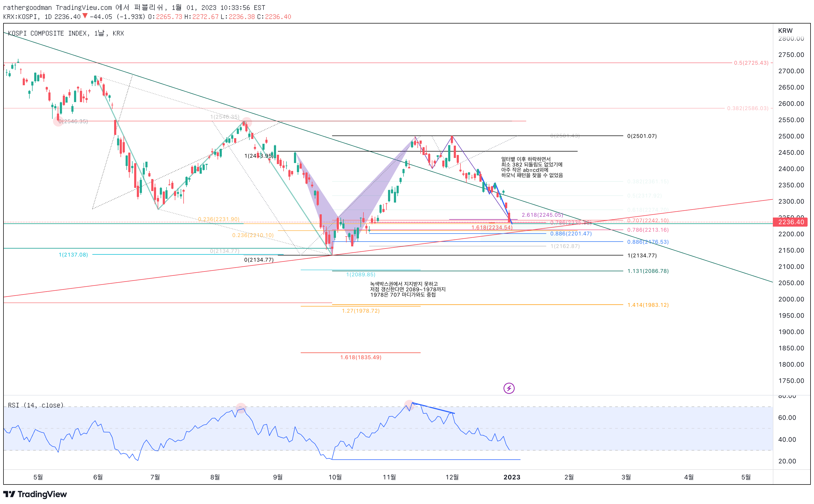Click the 0.382(2586.03) Fibonacci label

coord(747,108)
